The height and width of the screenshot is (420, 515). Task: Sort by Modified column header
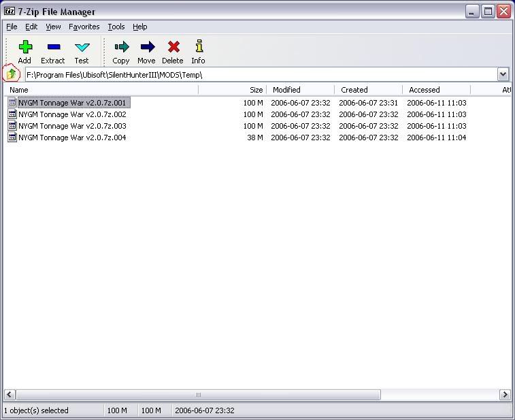300,90
